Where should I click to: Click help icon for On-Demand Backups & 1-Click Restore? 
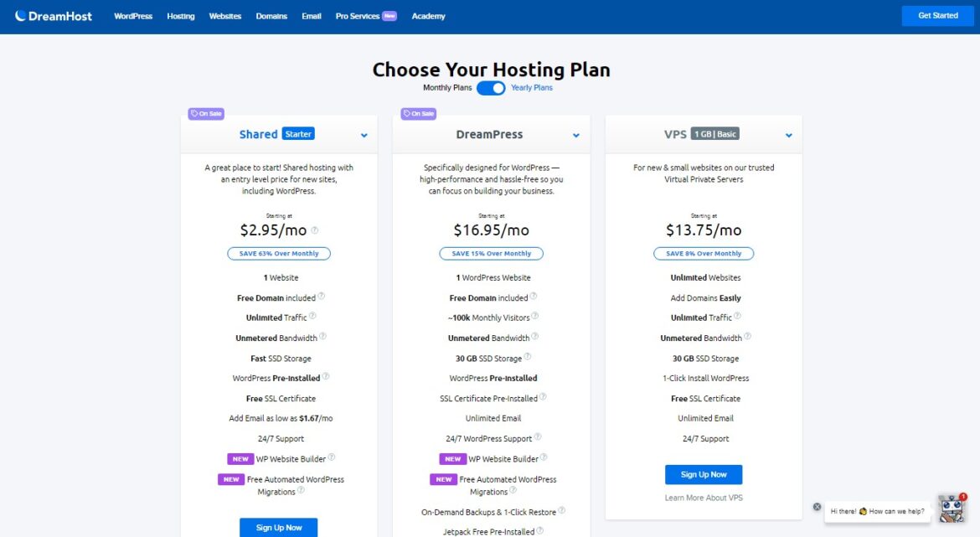[562, 510]
